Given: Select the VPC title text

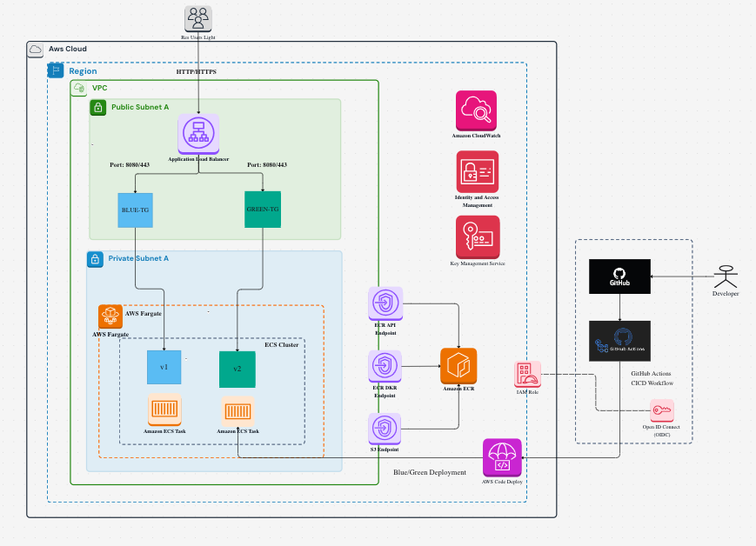Looking at the screenshot, I should [x=100, y=88].
